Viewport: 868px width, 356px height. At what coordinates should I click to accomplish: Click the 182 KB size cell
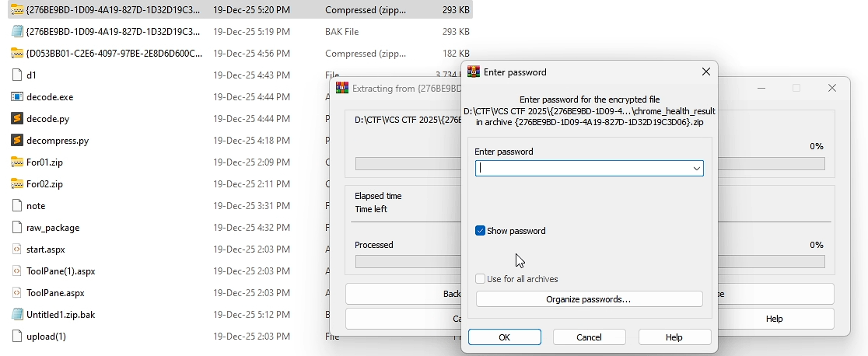click(456, 53)
